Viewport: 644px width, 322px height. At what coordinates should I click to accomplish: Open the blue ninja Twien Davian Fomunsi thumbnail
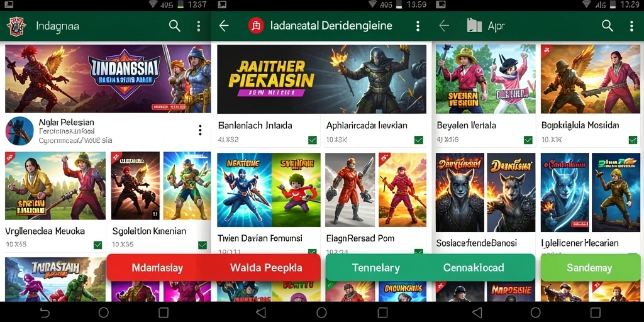coord(245,190)
